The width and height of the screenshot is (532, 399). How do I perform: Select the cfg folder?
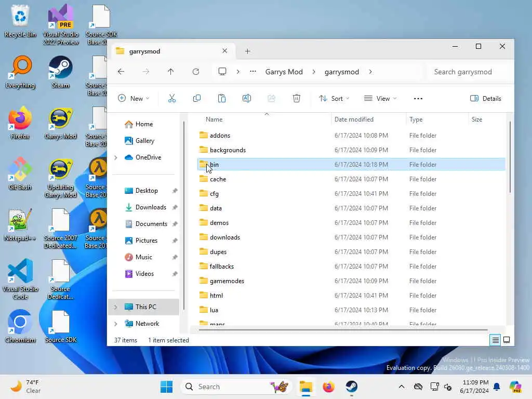pyautogui.click(x=351, y=194)
